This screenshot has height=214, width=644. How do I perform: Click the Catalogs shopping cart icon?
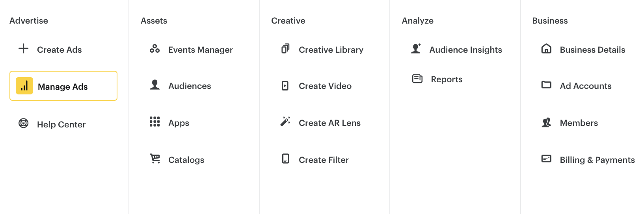click(155, 159)
